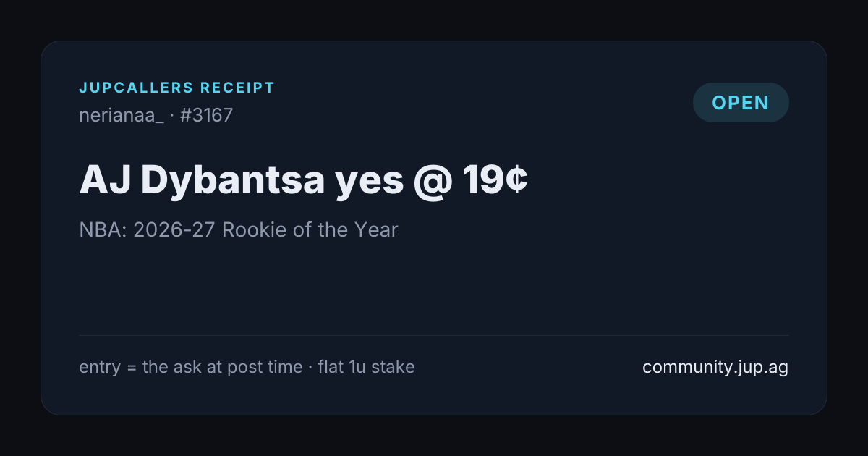The image size is (868, 456).
Task: Click the flat 1u stake note
Action: (366, 367)
